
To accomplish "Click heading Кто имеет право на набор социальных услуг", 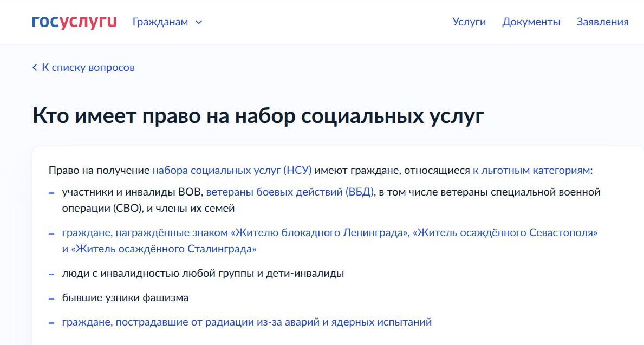I will coord(258,115).
